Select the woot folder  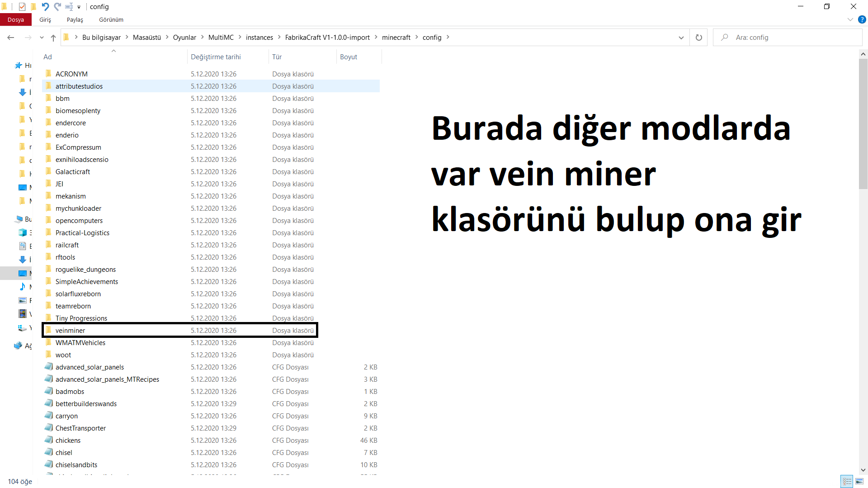click(x=211, y=355)
